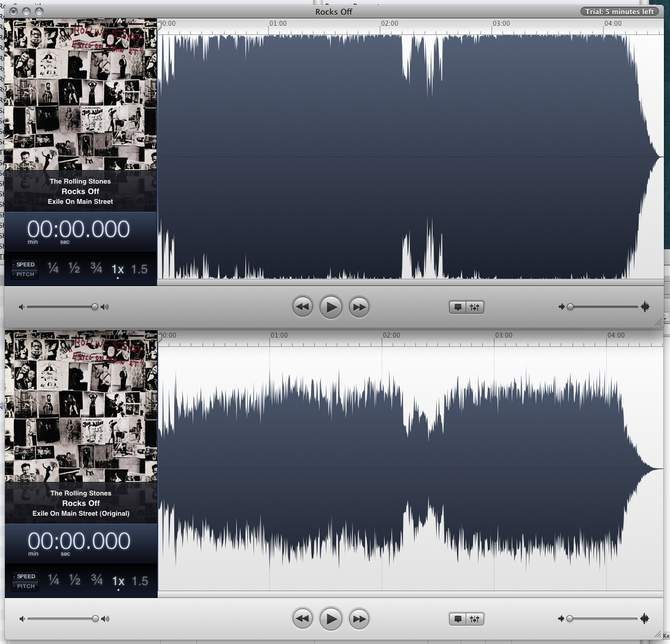Image resolution: width=670 pixels, height=644 pixels.
Task: Select ½ speed in the top window
Action: pyautogui.click(x=74, y=268)
